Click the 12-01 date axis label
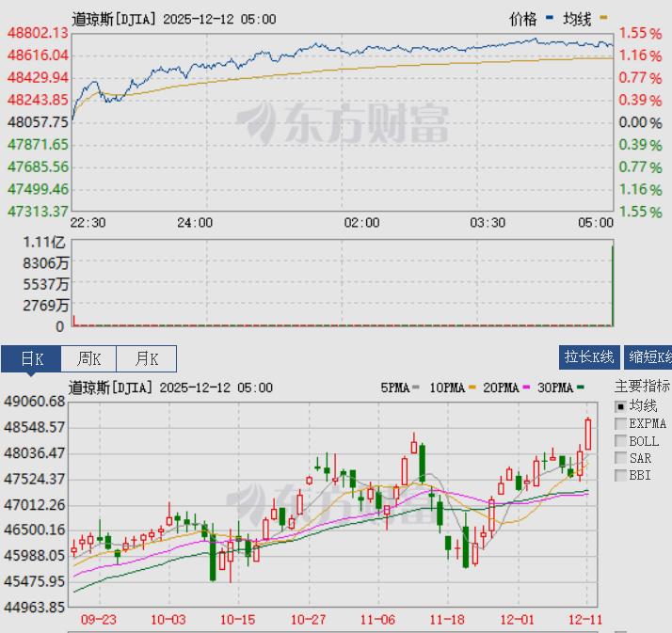672x633 pixels. pos(518,619)
